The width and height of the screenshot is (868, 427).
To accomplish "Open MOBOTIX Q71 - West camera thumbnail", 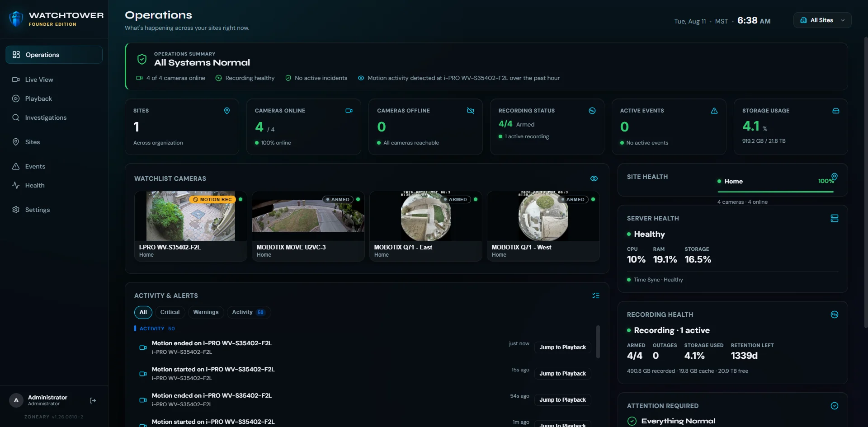I will (543, 216).
